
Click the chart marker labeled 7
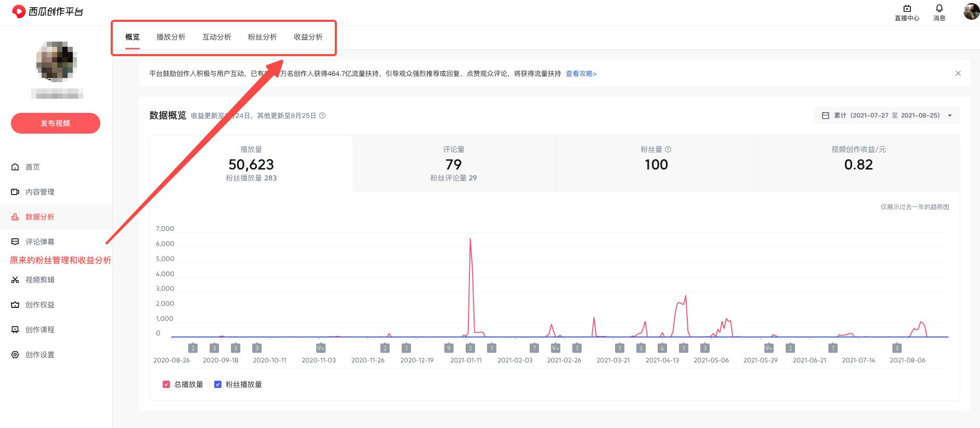[534, 348]
